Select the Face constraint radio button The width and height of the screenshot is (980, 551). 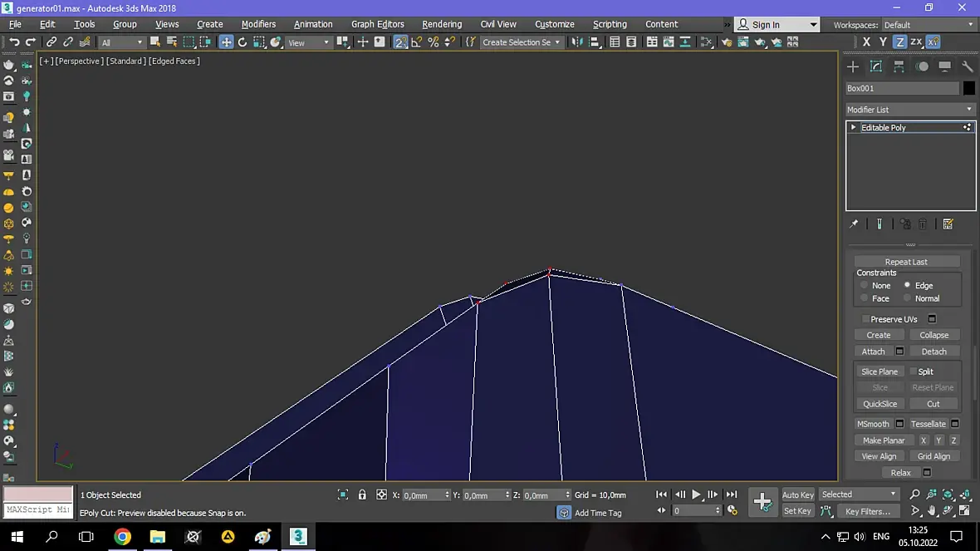[x=865, y=298]
